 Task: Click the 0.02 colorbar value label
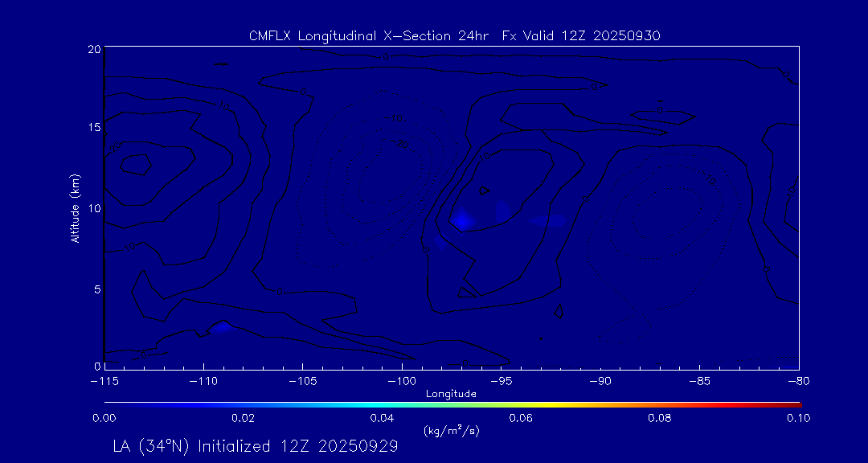tap(243, 418)
